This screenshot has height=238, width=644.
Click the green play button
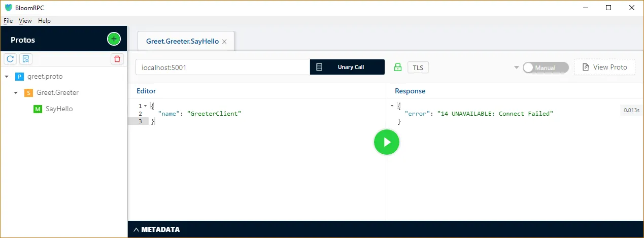(x=387, y=142)
